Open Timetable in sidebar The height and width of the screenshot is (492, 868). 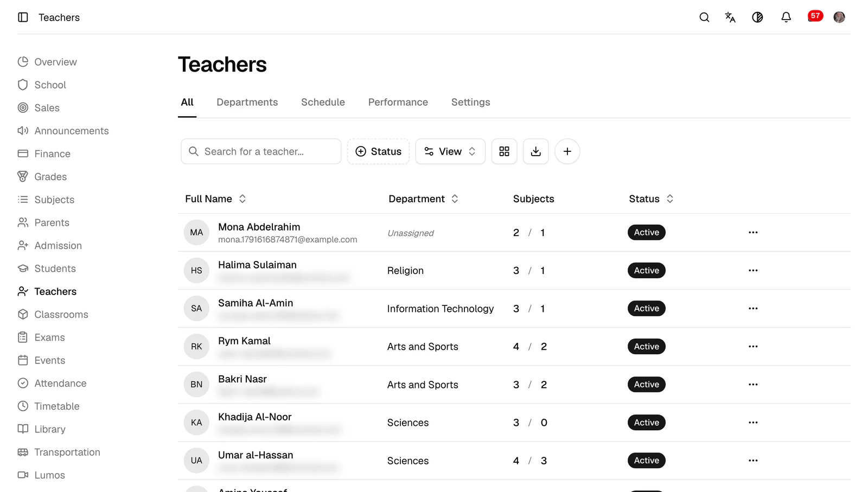48,406
